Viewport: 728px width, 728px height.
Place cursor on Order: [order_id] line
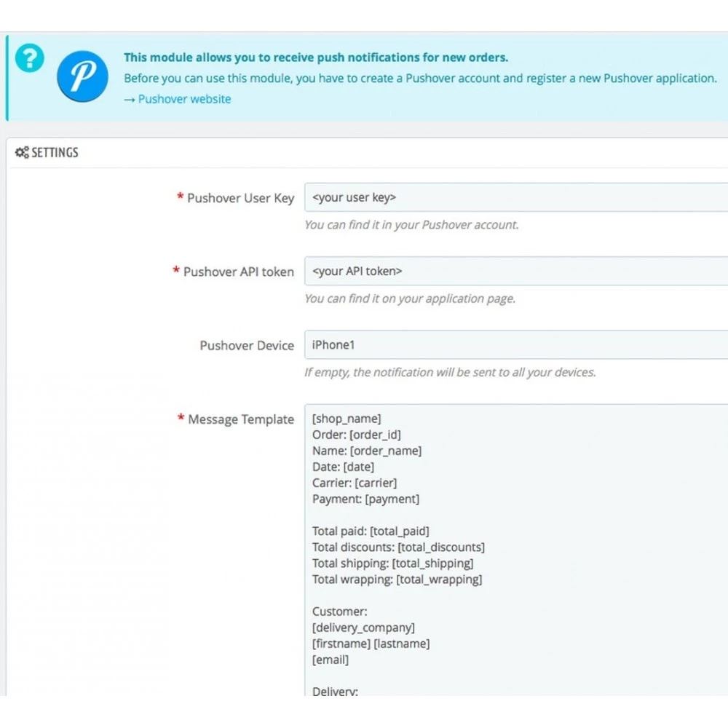(356, 435)
